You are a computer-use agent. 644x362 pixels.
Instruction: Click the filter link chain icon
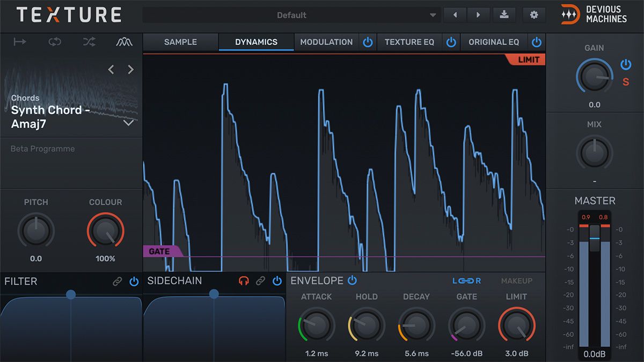click(x=117, y=281)
